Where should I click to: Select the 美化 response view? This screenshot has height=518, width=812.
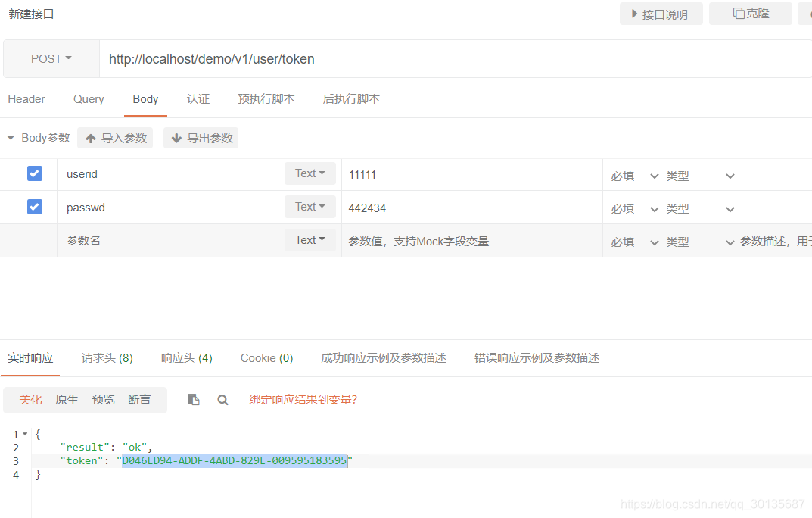[x=30, y=399]
